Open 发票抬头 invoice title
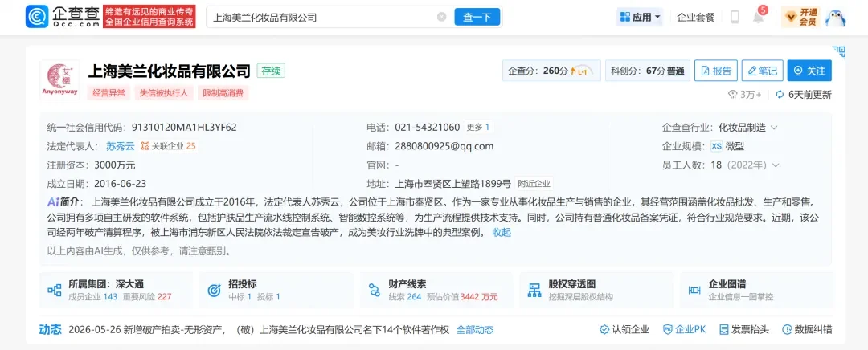Image resolution: width=868 pixels, height=350 pixels. (744, 330)
